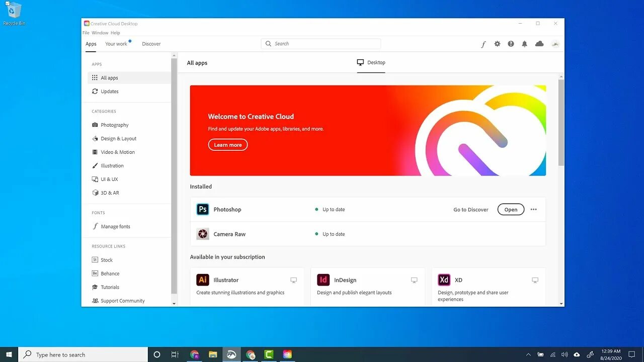This screenshot has width=644, height=362.
Task: Click Go to Discover for Photoshop
Action: coord(471,210)
